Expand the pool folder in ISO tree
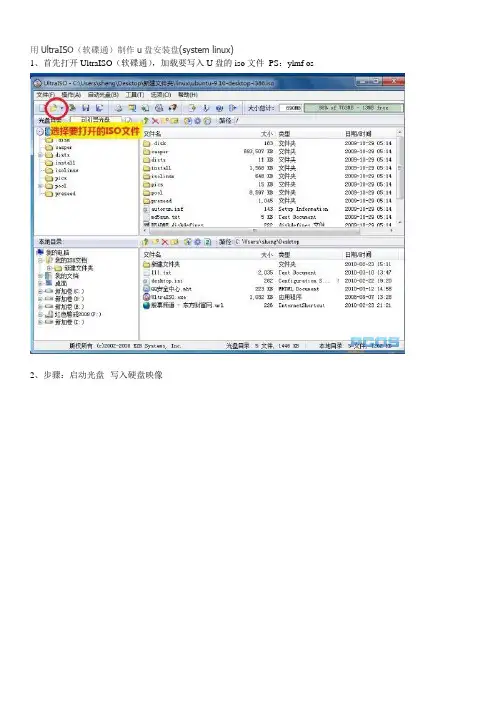Image resolution: width=496 pixels, height=702 pixels. [40, 186]
